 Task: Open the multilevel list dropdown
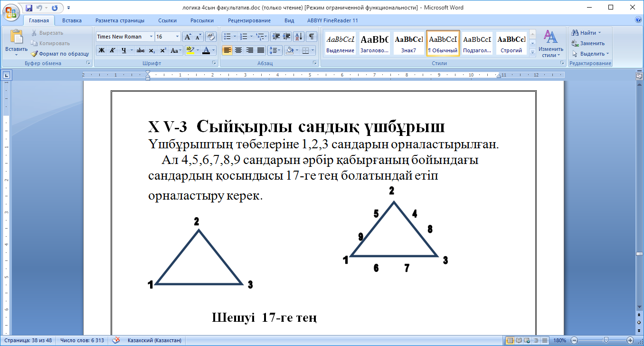[262, 37]
